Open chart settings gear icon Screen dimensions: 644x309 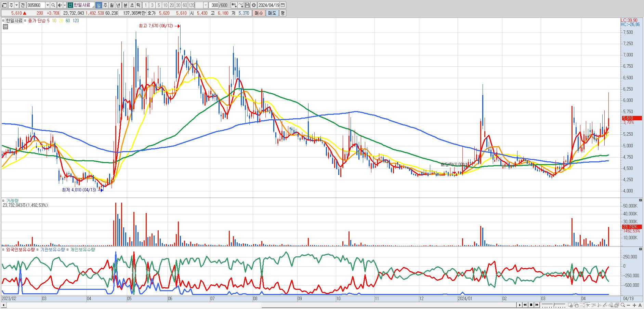pyautogui.click(x=254, y=5)
